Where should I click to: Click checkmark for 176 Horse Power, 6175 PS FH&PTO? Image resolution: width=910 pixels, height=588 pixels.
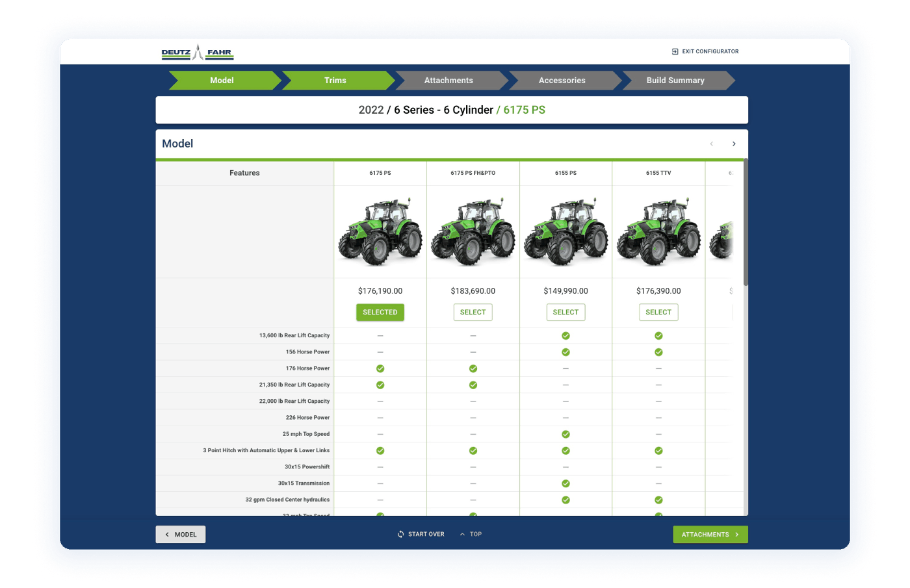click(473, 368)
